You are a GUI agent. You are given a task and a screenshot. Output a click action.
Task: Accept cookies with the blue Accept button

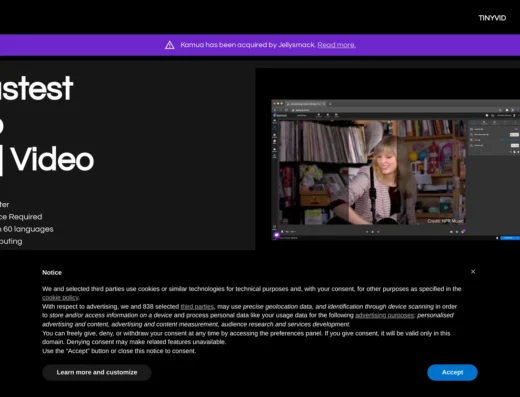[x=452, y=372]
